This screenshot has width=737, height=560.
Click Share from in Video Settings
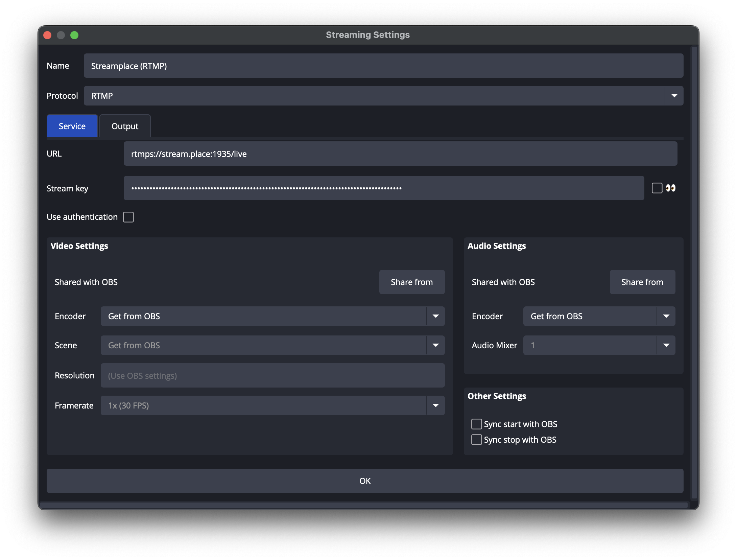tap(412, 282)
